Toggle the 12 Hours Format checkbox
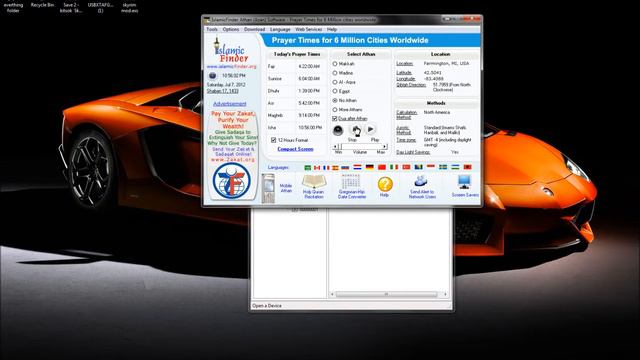This screenshot has height=360, width=640. [x=273, y=140]
